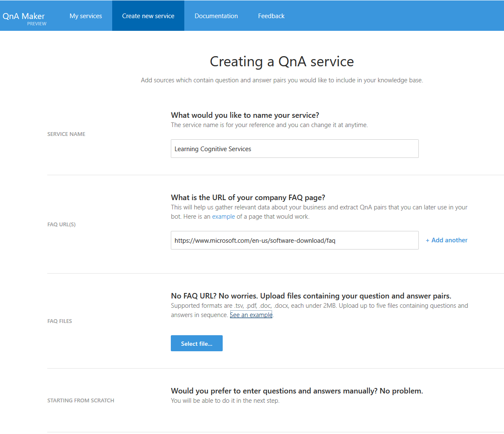Click the Creating a QnA service heading
The height and width of the screenshot is (434, 504).
click(282, 62)
